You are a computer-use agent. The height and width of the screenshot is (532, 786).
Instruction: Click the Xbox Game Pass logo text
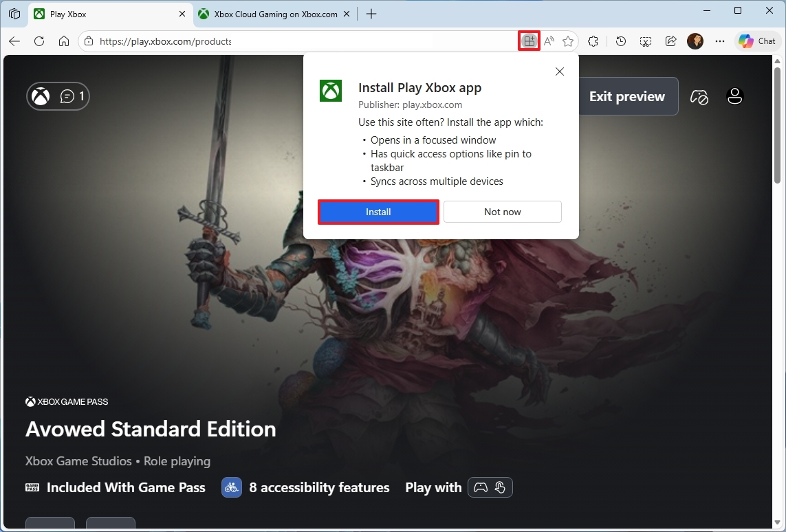click(x=67, y=402)
